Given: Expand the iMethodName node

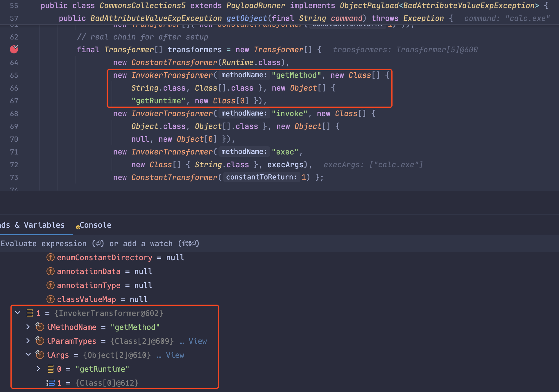Looking at the screenshot, I should click(x=28, y=327).
